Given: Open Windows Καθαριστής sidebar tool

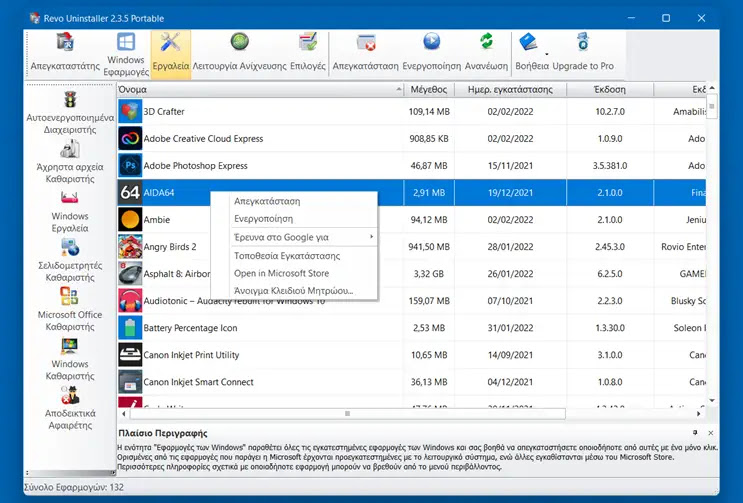Looking at the screenshot, I should (x=70, y=359).
